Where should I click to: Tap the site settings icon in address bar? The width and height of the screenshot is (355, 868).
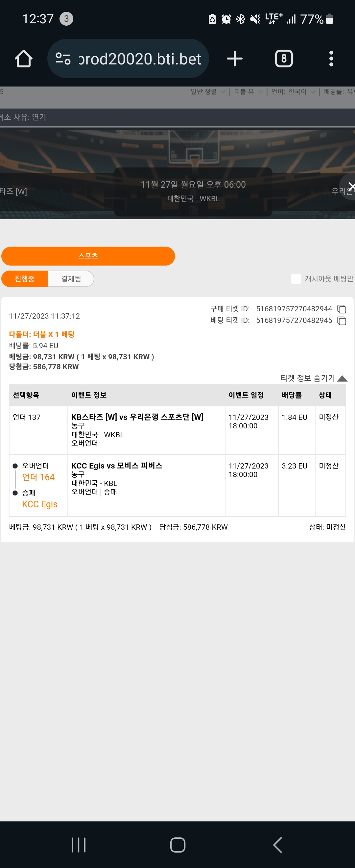click(63, 59)
